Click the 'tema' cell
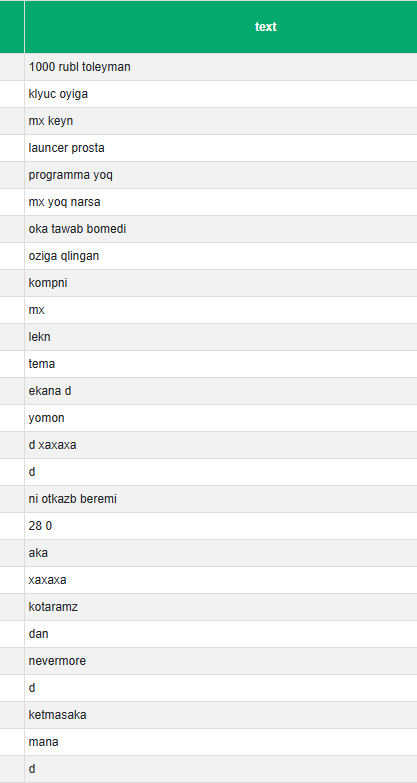Screen dimensions: 417x783 221,364
